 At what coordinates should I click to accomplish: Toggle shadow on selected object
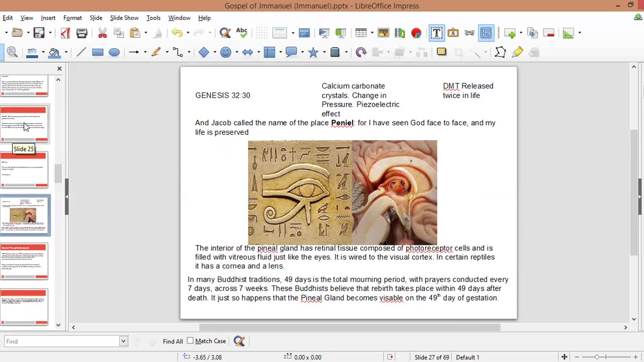[441, 52]
